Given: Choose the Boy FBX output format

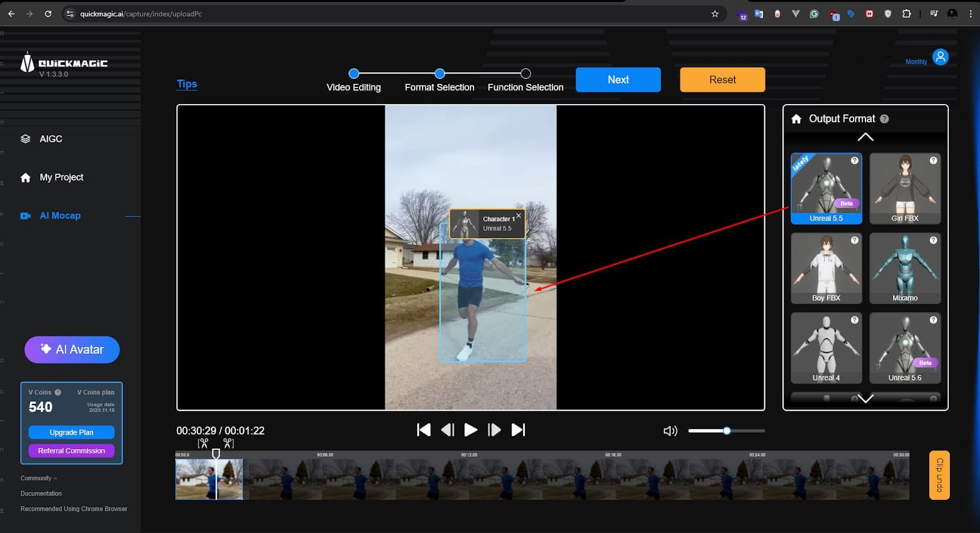Looking at the screenshot, I should pyautogui.click(x=826, y=268).
